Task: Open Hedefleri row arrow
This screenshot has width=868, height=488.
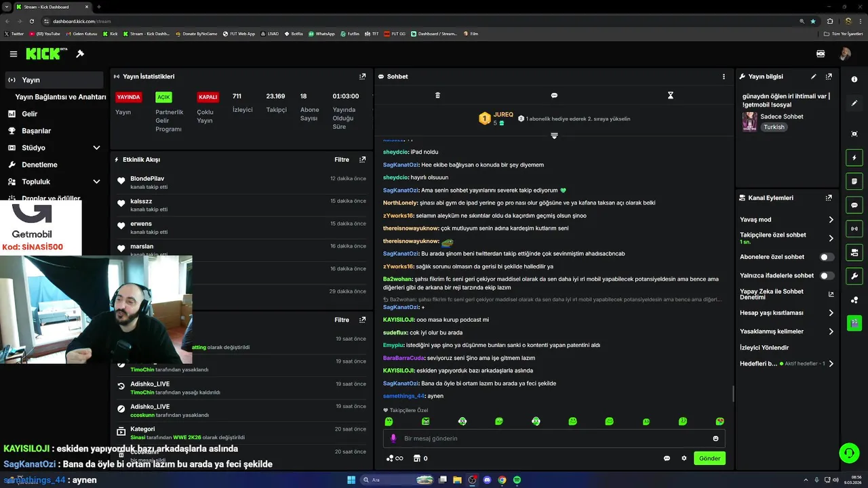Action: click(x=831, y=364)
